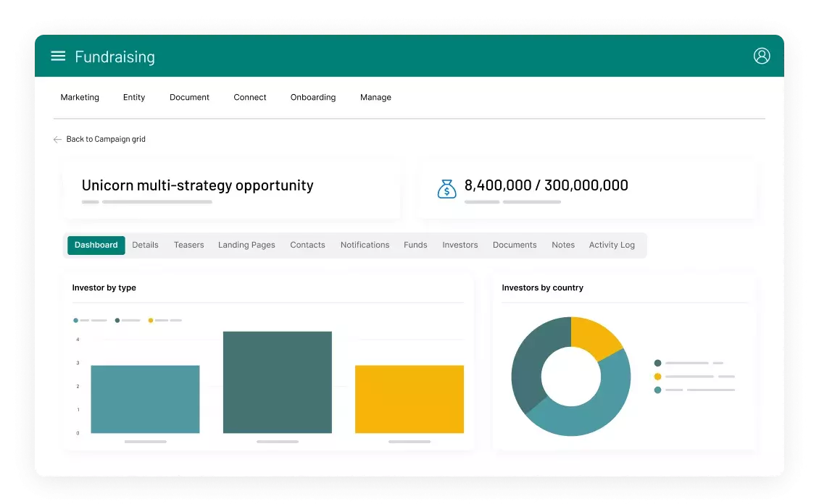
Task: Go back to Campaign grid
Action: coord(106,139)
